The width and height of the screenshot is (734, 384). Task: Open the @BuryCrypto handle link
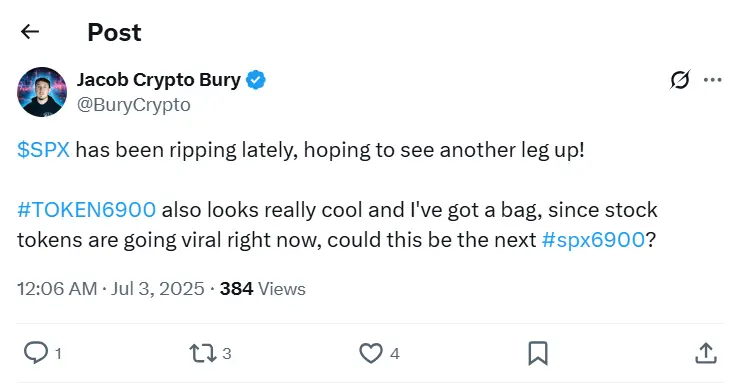(x=133, y=105)
